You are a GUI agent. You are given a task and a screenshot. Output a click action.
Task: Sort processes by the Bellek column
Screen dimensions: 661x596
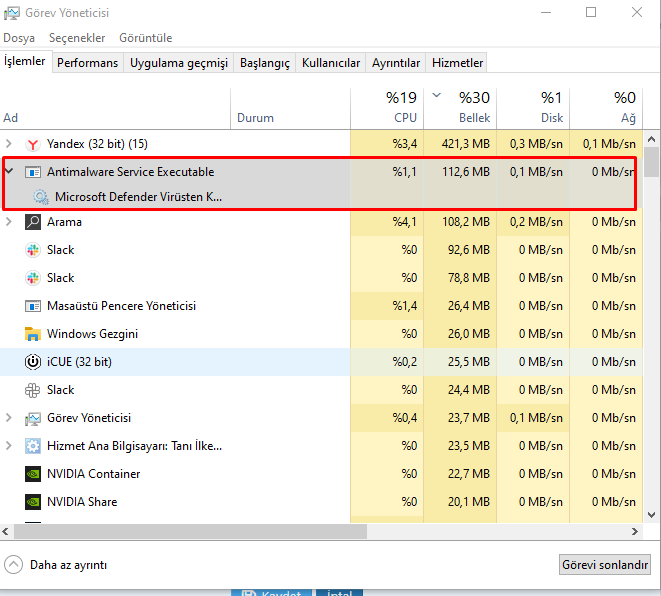(x=460, y=108)
